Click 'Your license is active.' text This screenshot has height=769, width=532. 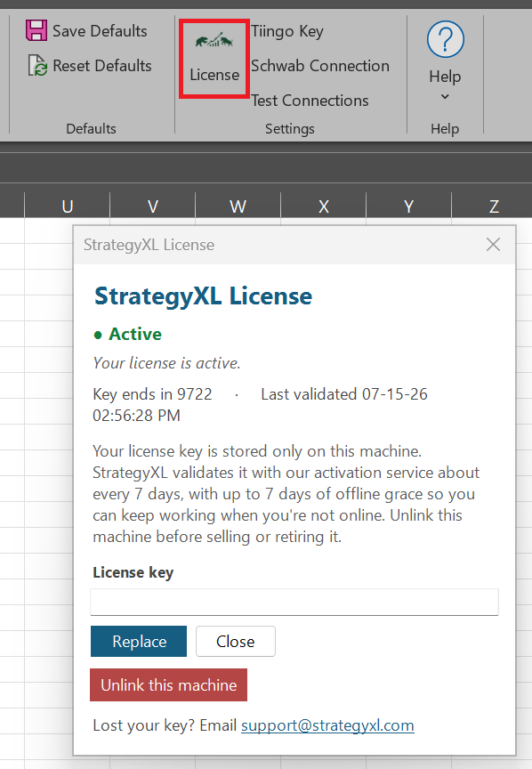pyautogui.click(x=166, y=363)
